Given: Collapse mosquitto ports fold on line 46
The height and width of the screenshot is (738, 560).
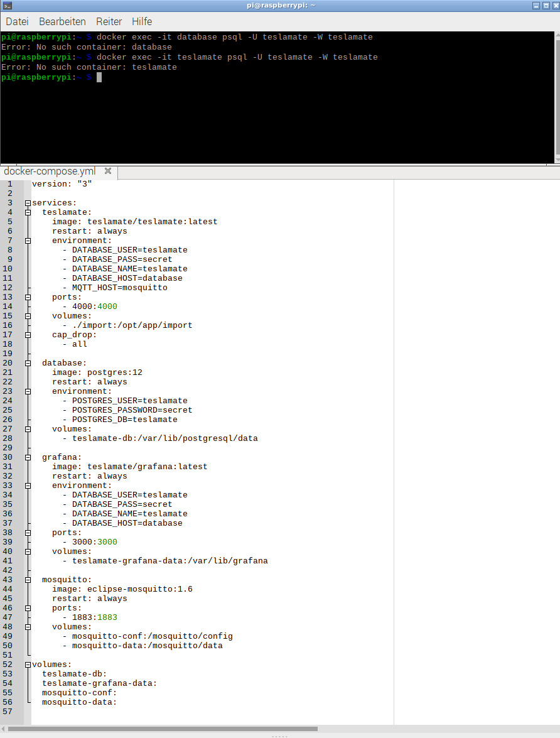Looking at the screenshot, I should click(x=28, y=608).
